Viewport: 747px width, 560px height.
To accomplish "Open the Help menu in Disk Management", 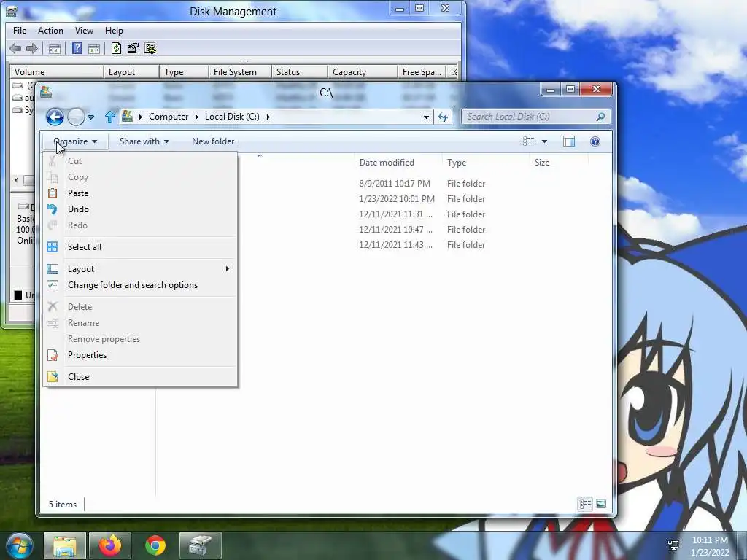I will [x=114, y=31].
